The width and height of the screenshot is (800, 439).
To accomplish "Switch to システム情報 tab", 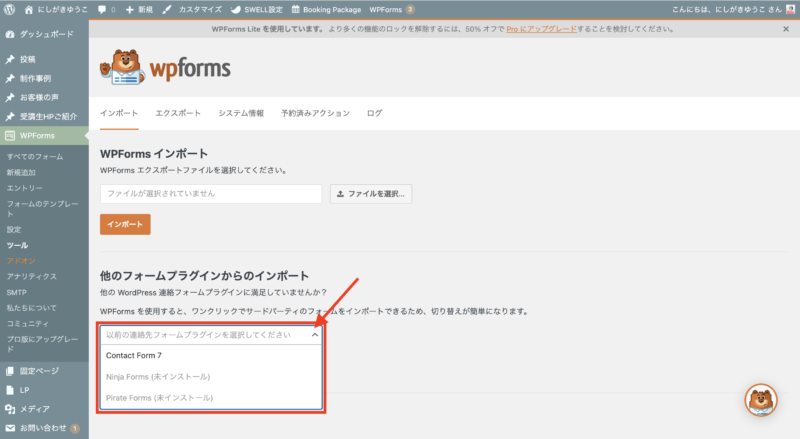I will click(241, 113).
